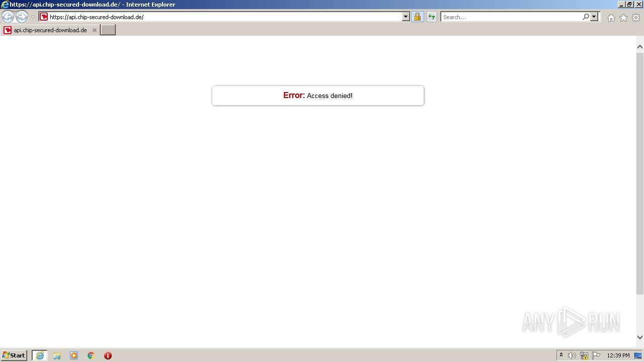Click Internet Explorer title bar logo icon
Screen dimensions: 644x362
pos(5,5)
